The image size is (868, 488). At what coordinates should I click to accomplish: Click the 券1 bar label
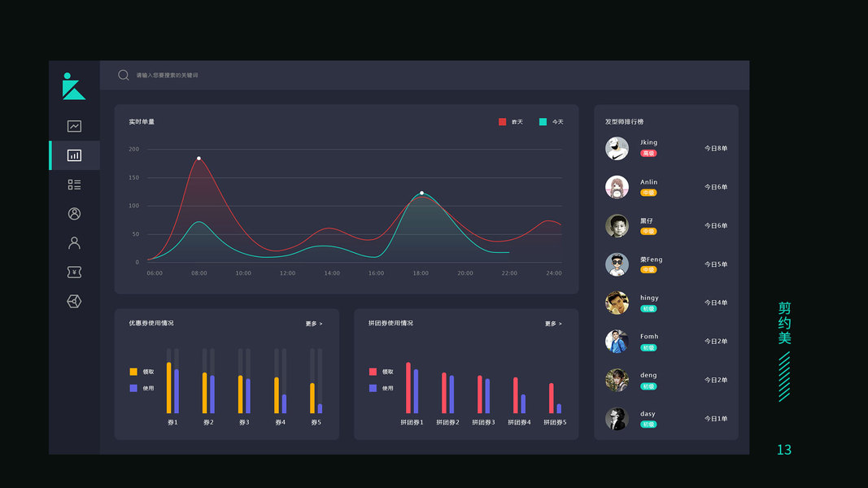[x=172, y=422]
